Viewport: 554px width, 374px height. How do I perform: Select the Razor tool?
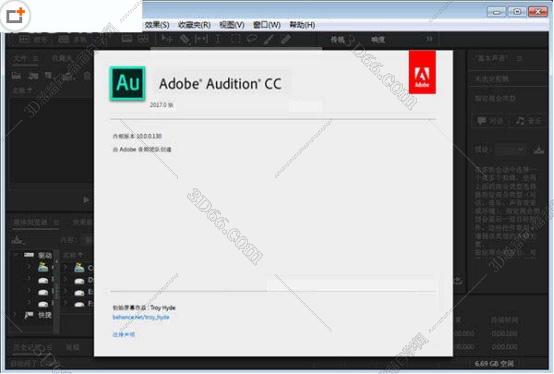(x=185, y=39)
